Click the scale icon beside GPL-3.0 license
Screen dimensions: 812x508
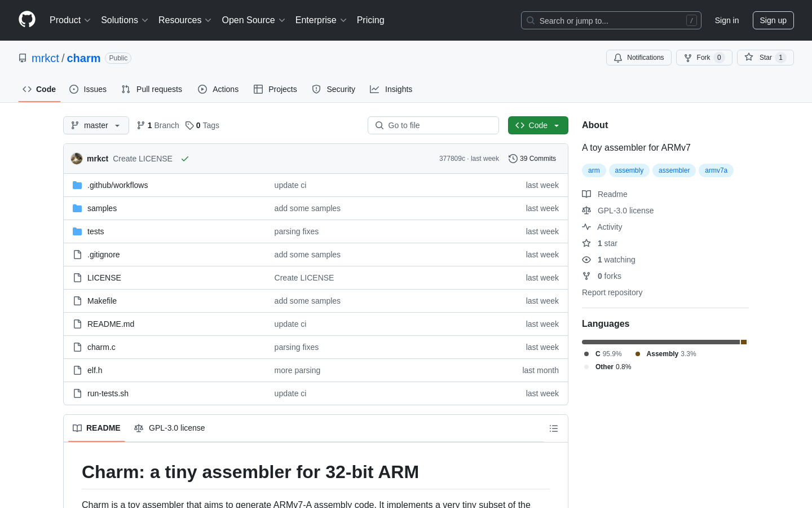click(586, 211)
